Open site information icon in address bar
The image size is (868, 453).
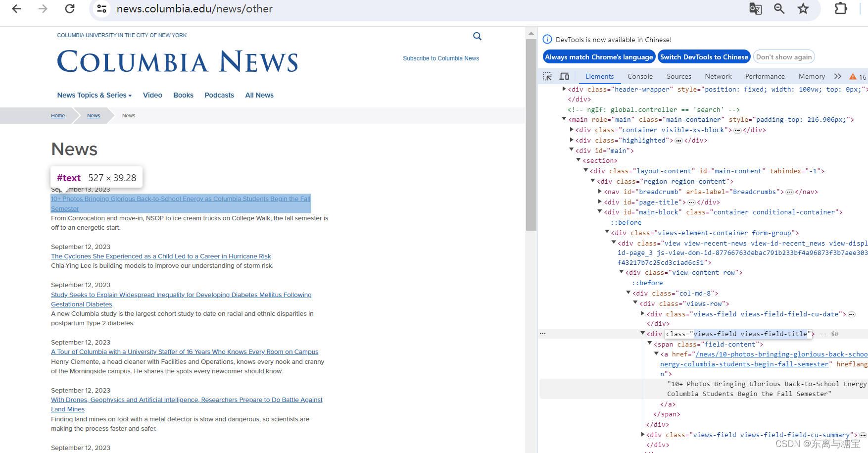pyautogui.click(x=101, y=8)
